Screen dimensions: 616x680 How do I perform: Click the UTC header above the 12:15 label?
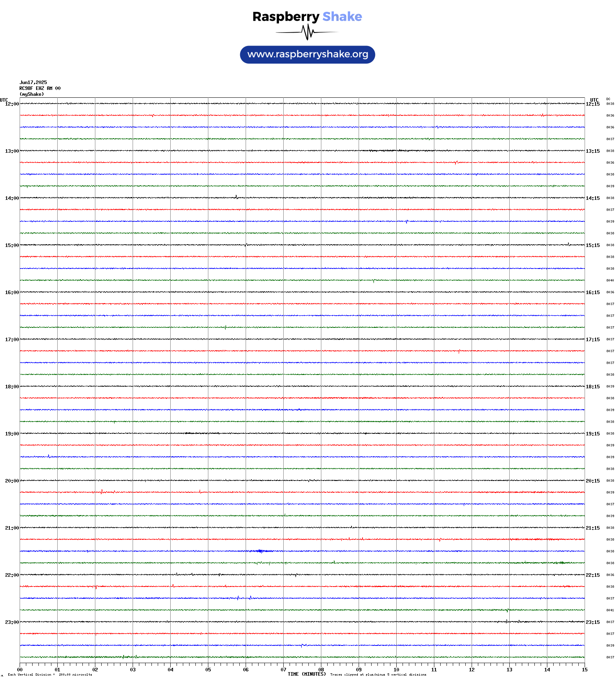point(594,100)
